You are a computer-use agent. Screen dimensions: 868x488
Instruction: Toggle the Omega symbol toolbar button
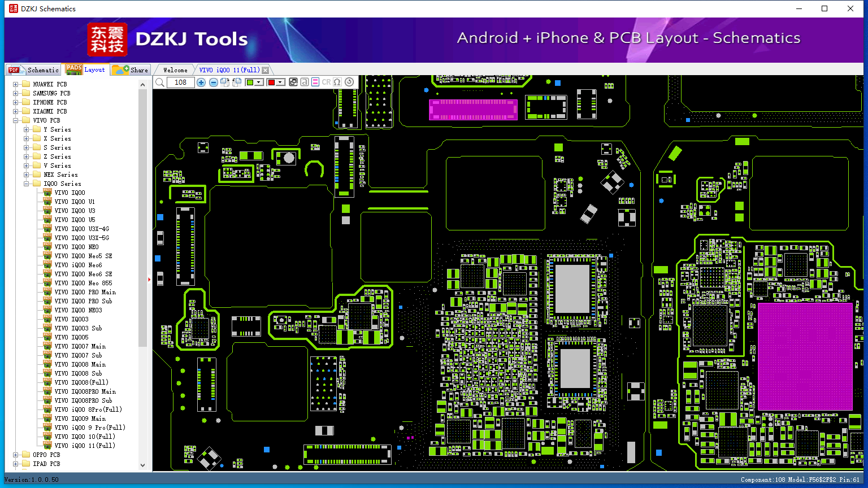[x=337, y=82]
